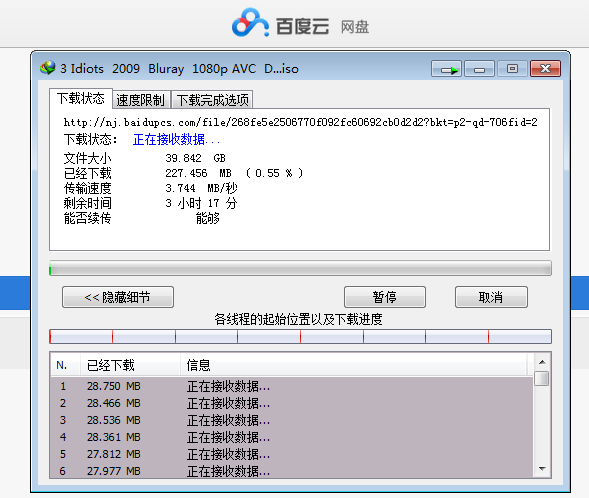Click the Baidu Cloud logo icon

(250, 23)
